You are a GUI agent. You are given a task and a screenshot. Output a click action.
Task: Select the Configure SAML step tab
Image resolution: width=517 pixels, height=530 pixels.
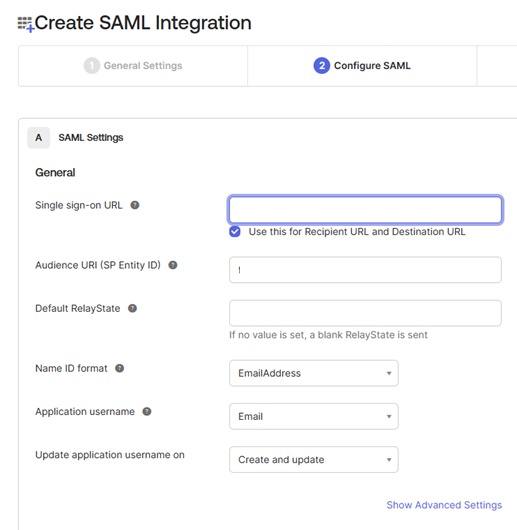(x=362, y=66)
